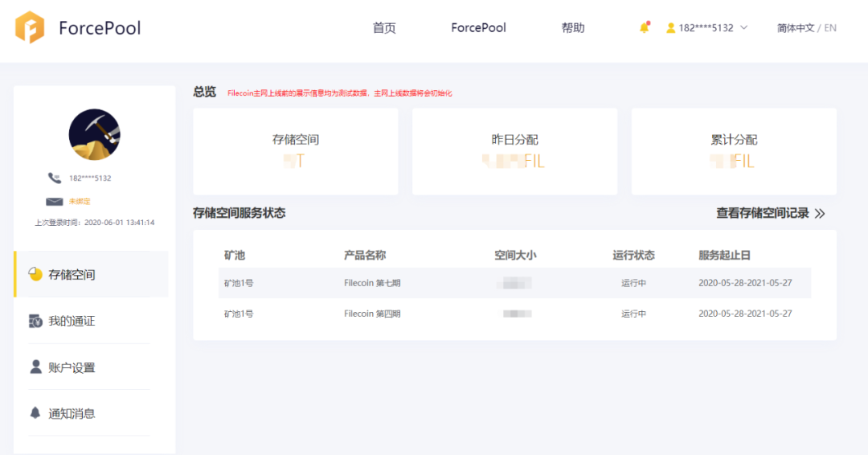Click the double chevron after 查看存储空间记录
The width and height of the screenshot is (868, 455).
[x=820, y=214]
